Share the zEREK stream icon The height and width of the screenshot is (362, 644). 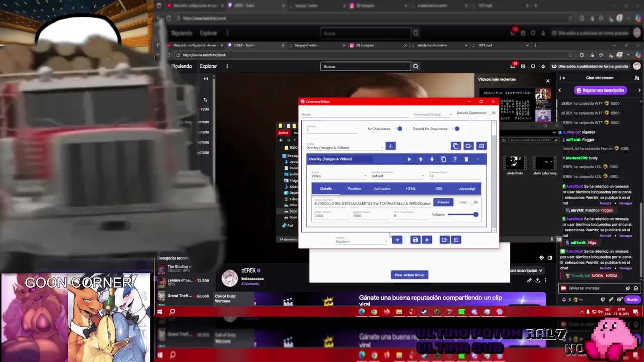[x=537, y=280]
